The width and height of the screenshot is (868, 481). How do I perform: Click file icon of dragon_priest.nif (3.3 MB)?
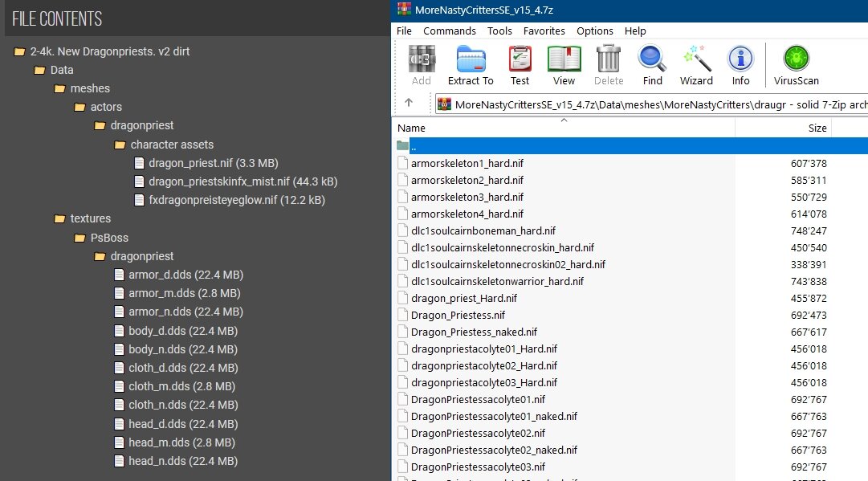tap(140, 163)
